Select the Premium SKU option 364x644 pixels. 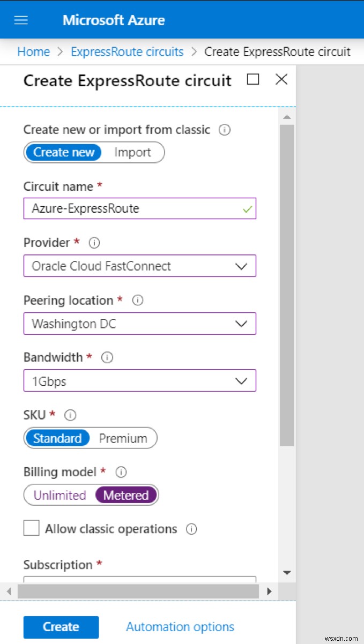[x=123, y=438]
